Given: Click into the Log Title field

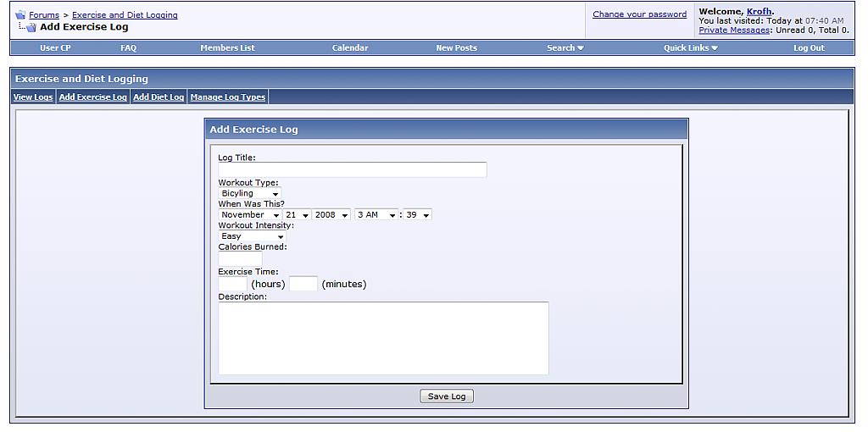Looking at the screenshot, I should (352, 170).
